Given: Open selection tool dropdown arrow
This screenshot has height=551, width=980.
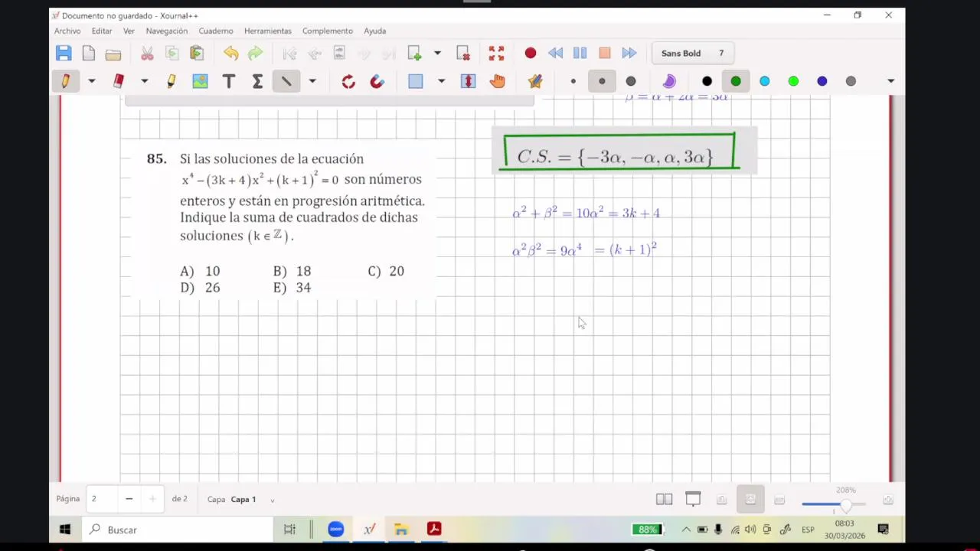Looking at the screenshot, I should pyautogui.click(x=441, y=81).
